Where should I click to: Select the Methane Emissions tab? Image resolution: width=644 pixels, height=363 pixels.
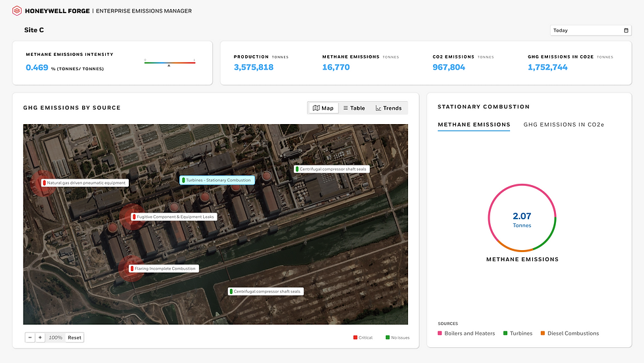coord(474,125)
